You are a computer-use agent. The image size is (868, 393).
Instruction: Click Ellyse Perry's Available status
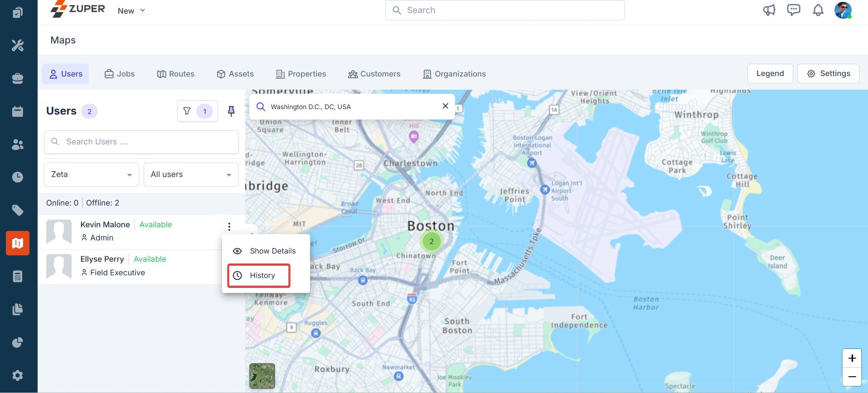click(150, 259)
